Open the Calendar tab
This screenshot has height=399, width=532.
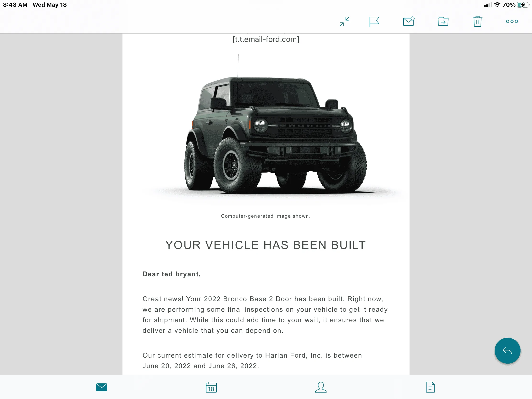pos(211,387)
